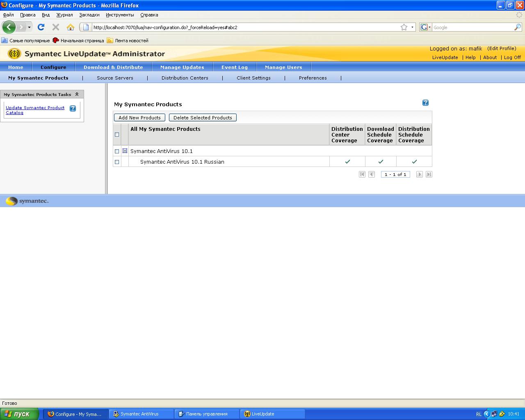Open the Начальная страница bookmark
The height and width of the screenshot is (420, 525).
[78, 41]
